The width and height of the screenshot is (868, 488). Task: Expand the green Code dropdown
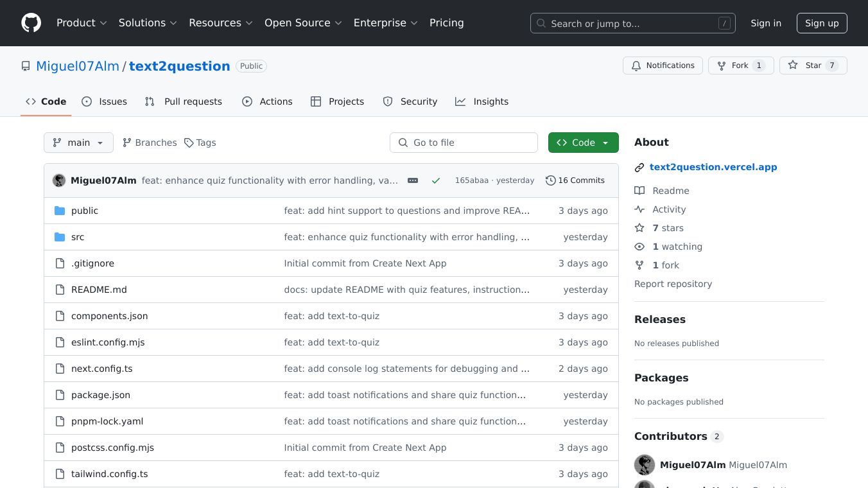point(583,143)
